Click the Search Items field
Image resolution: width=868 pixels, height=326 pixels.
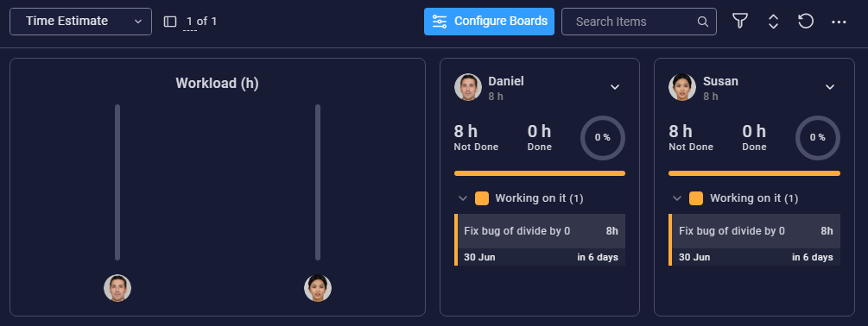pyautogui.click(x=639, y=22)
